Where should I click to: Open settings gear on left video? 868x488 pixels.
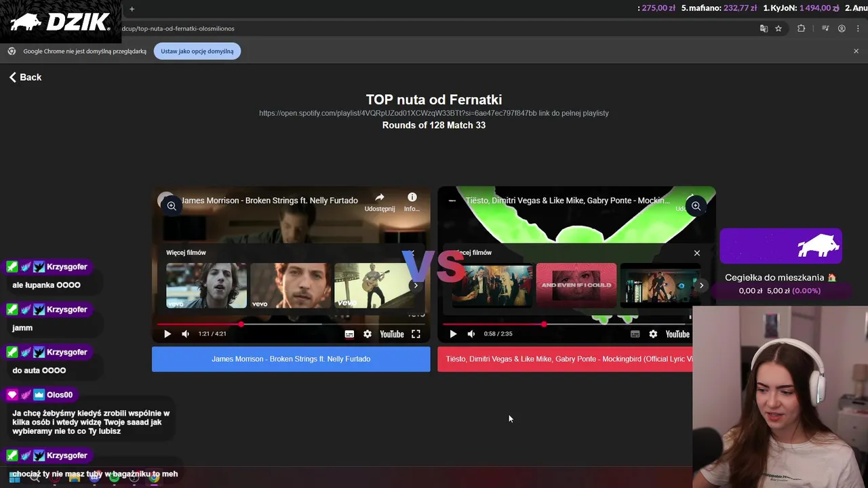(x=368, y=334)
